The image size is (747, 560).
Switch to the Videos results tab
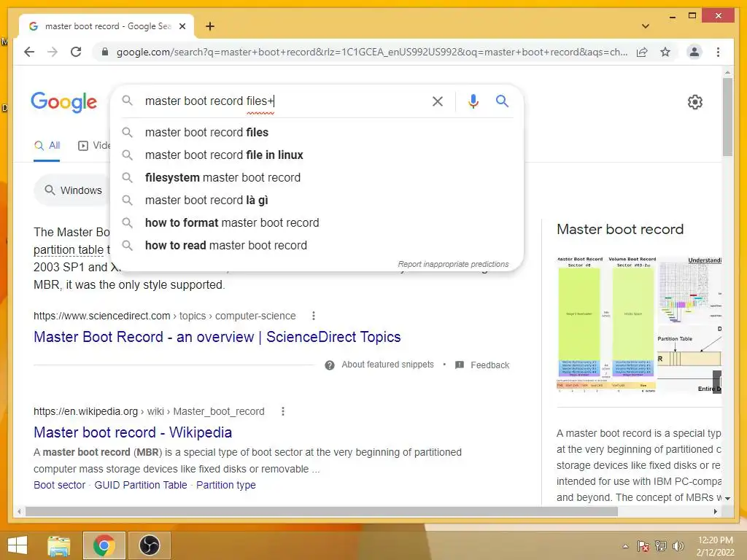click(x=94, y=146)
